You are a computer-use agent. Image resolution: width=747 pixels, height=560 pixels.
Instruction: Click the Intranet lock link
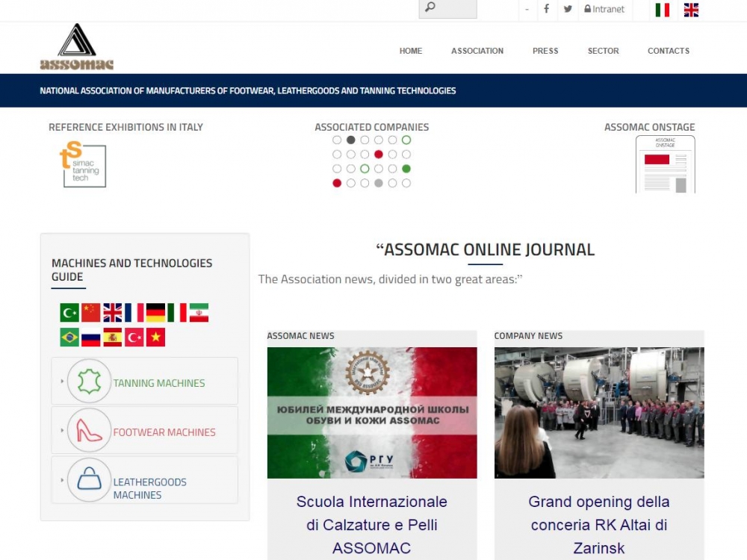click(x=604, y=9)
